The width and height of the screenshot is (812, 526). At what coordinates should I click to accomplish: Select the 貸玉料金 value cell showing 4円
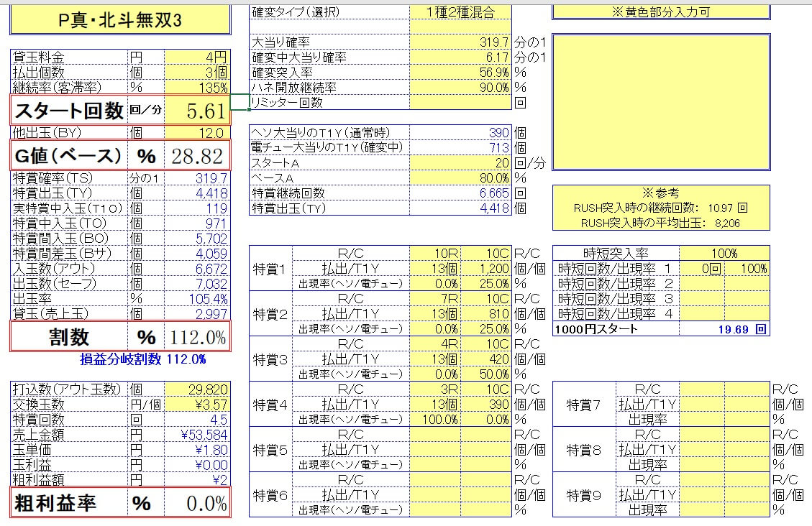point(197,57)
